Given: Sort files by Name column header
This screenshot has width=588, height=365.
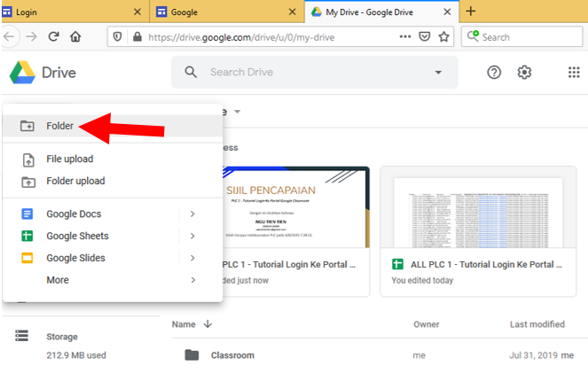Looking at the screenshot, I should 184,324.
